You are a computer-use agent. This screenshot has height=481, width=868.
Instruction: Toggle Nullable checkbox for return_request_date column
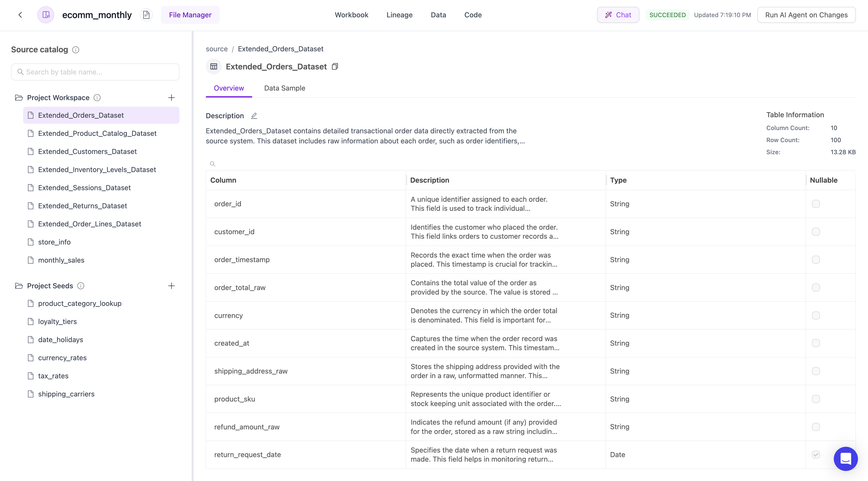click(x=816, y=454)
